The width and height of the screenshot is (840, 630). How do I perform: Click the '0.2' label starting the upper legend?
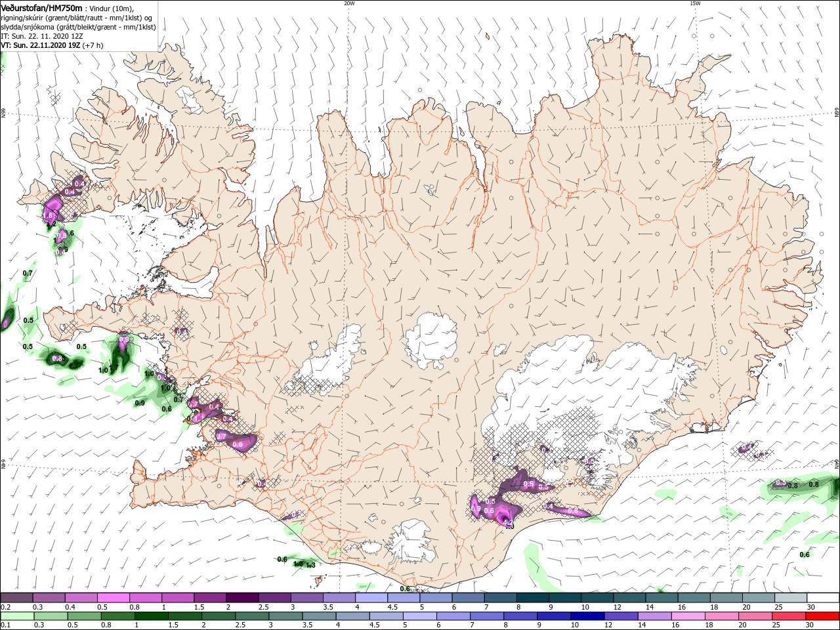[5, 607]
